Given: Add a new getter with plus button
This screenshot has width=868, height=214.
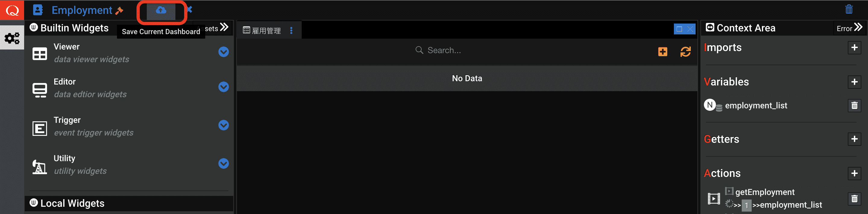Looking at the screenshot, I should (x=854, y=139).
